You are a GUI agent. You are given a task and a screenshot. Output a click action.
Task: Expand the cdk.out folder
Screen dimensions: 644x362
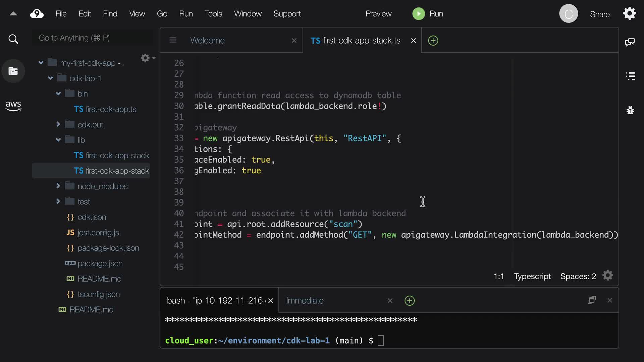58,124
